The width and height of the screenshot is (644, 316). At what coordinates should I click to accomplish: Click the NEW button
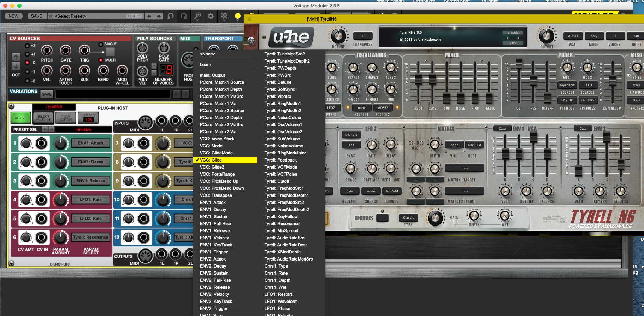click(13, 16)
